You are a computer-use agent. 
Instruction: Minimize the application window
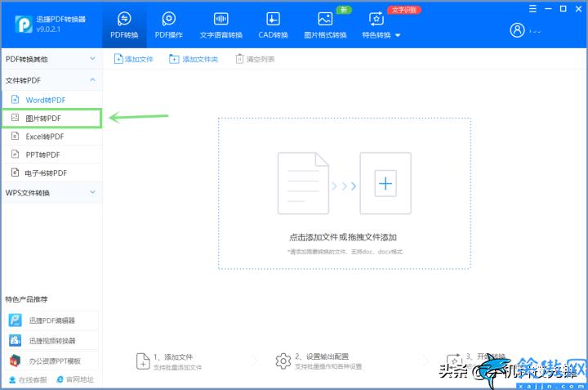point(548,9)
